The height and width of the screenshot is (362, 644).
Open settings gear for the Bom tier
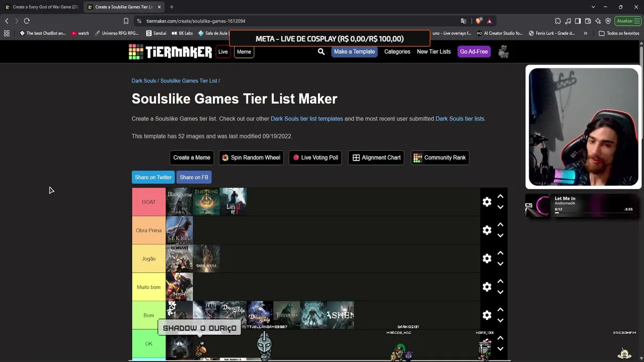tap(487, 315)
